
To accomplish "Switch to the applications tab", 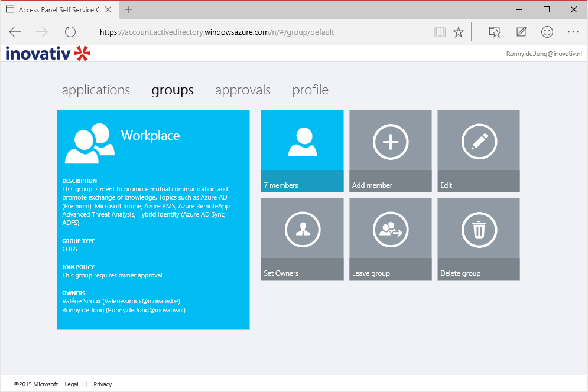I will tap(96, 90).
